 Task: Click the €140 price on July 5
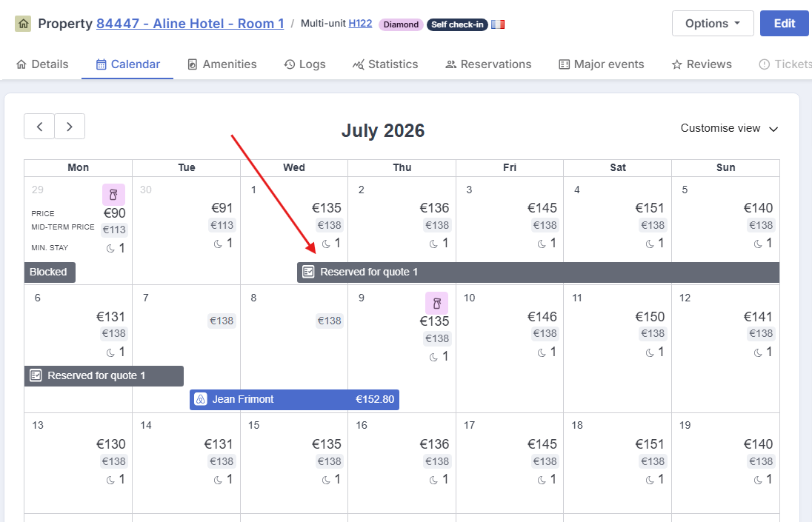tap(758, 208)
